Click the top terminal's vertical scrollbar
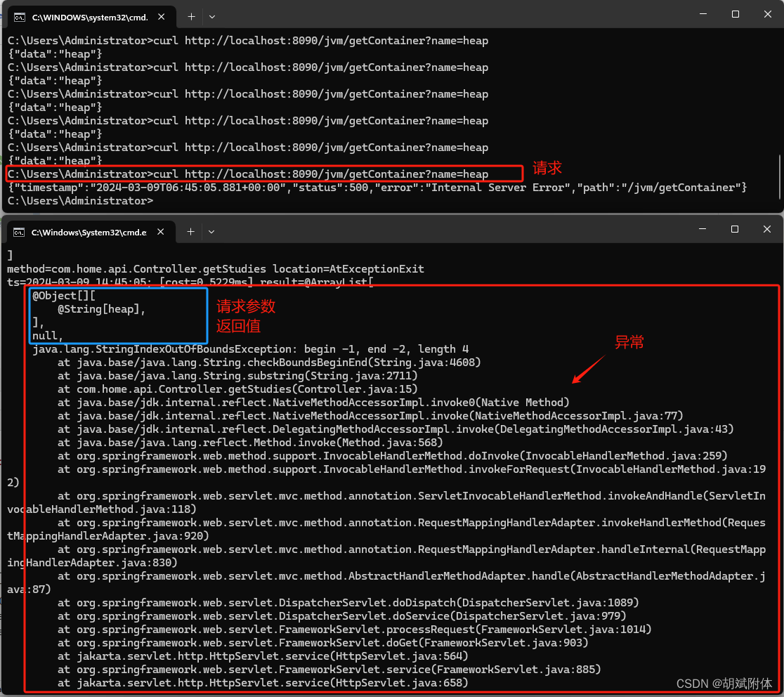Viewport: 784px width, 697px height. point(778,176)
